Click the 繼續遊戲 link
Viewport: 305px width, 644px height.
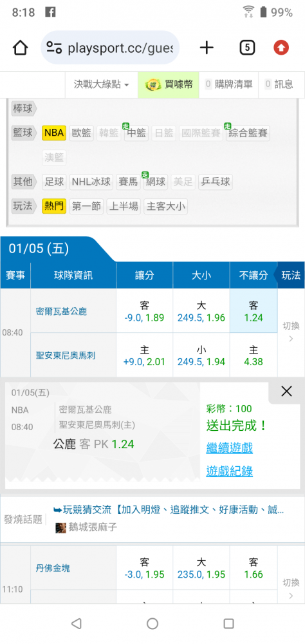pyautogui.click(x=230, y=448)
